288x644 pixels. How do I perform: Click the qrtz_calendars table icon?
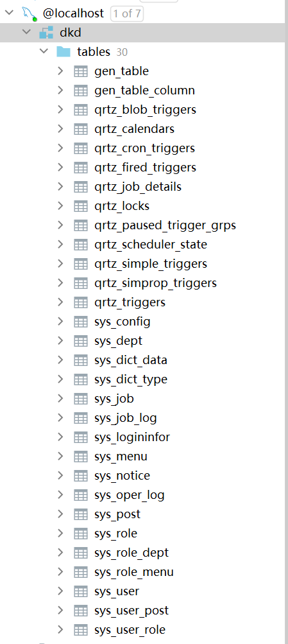click(81, 129)
